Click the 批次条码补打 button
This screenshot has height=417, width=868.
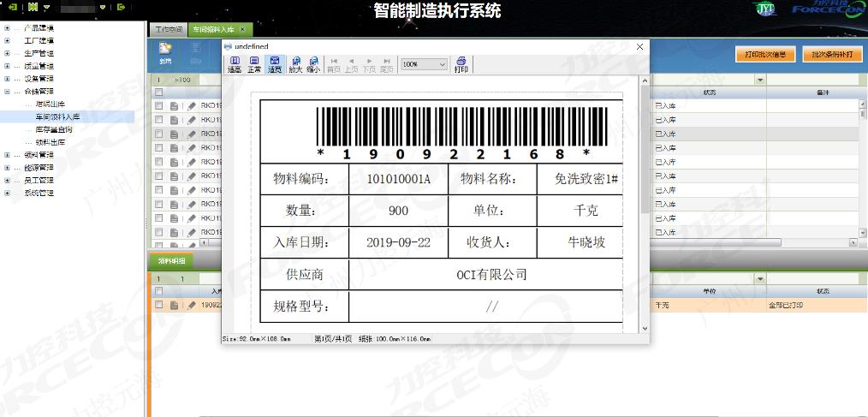(x=832, y=54)
